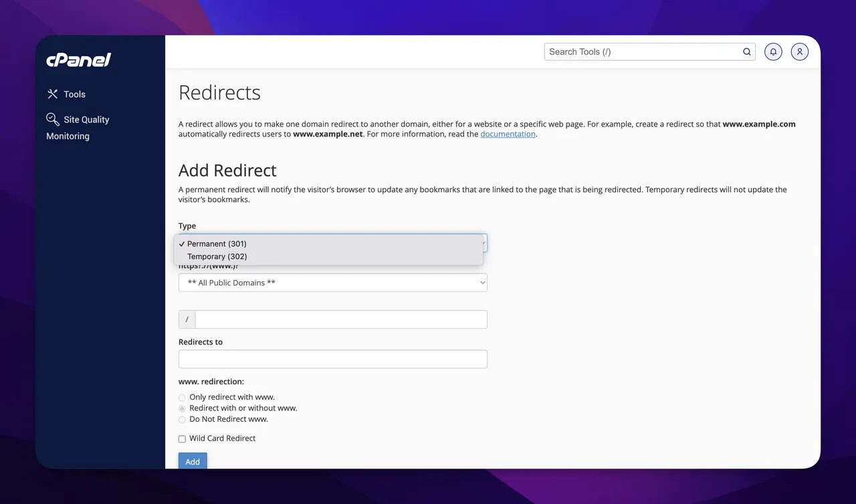Click the cPanel logo
Screen dimensions: 856x504
(x=78, y=60)
